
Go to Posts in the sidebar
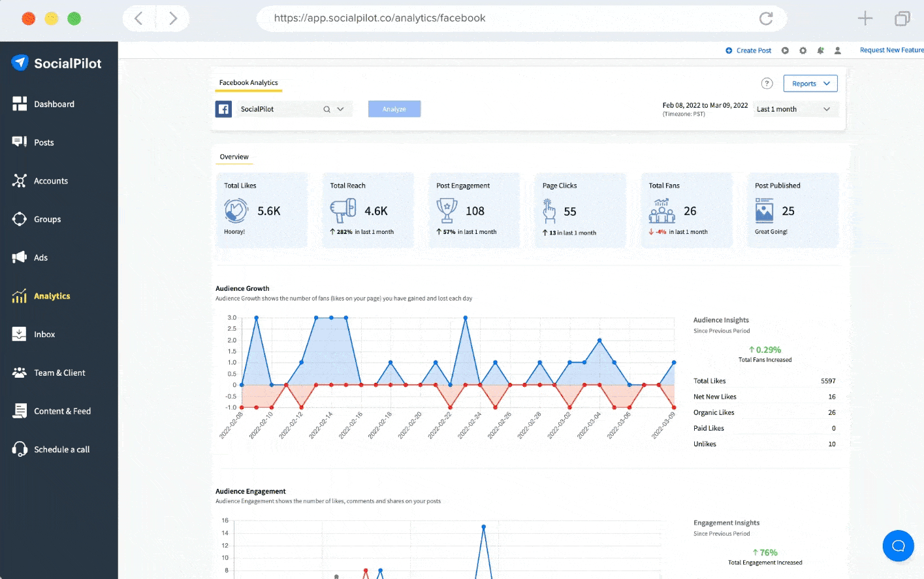44,142
